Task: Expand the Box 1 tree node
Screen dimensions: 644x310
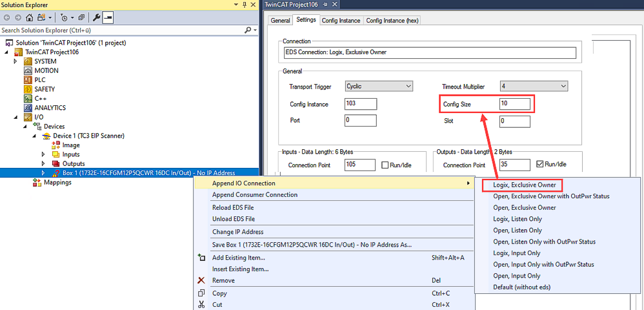Action: click(43, 173)
